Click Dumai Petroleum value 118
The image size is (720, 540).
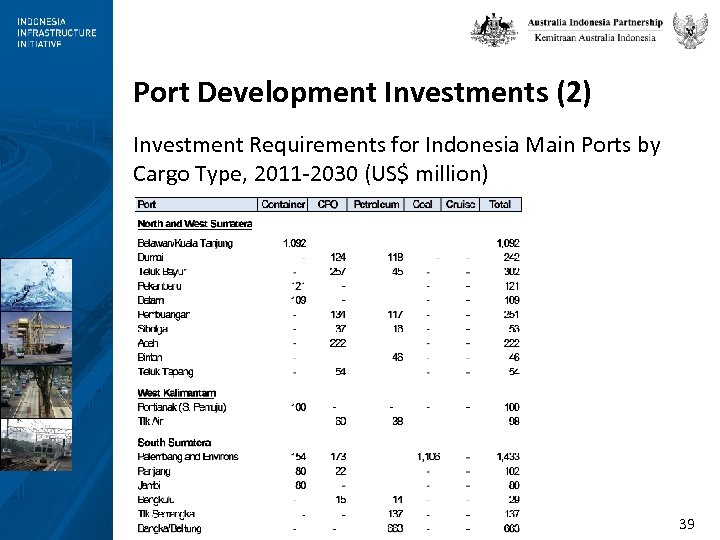(x=395, y=257)
